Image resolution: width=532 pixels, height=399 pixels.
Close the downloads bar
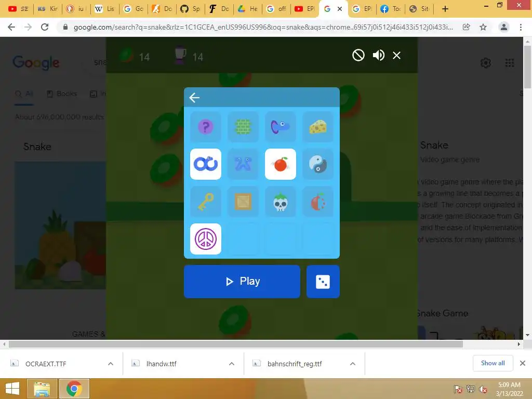tap(523, 363)
